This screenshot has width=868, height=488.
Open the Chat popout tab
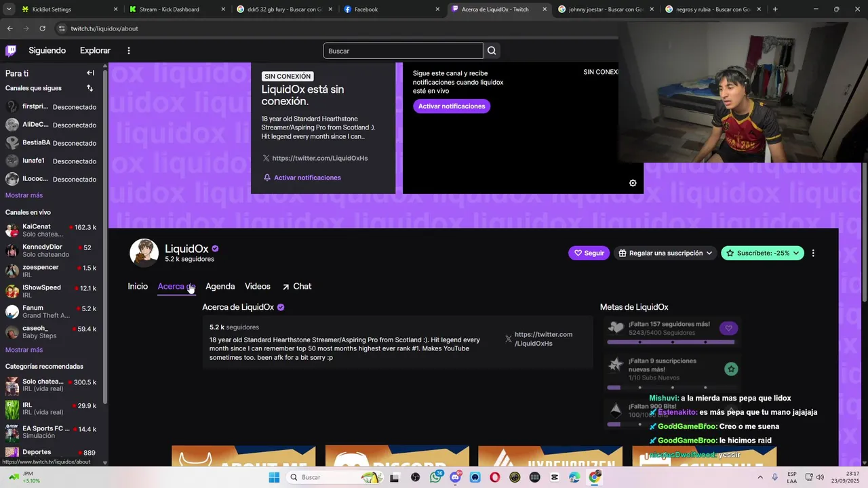pos(296,286)
